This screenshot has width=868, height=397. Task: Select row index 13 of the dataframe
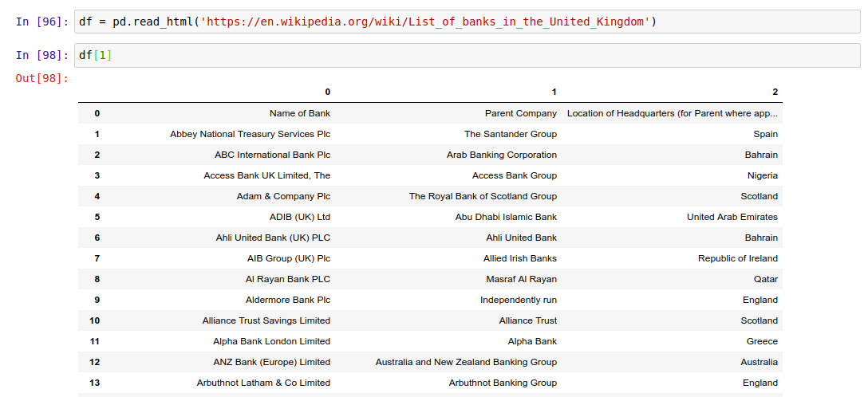click(94, 383)
